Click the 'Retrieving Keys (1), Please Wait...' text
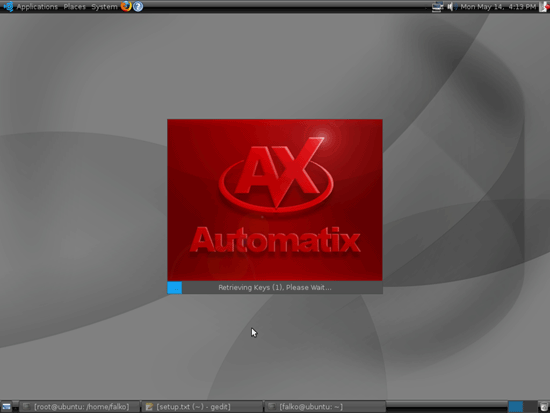Image resolution: width=550 pixels, height=413 pixels. [275, 287]
